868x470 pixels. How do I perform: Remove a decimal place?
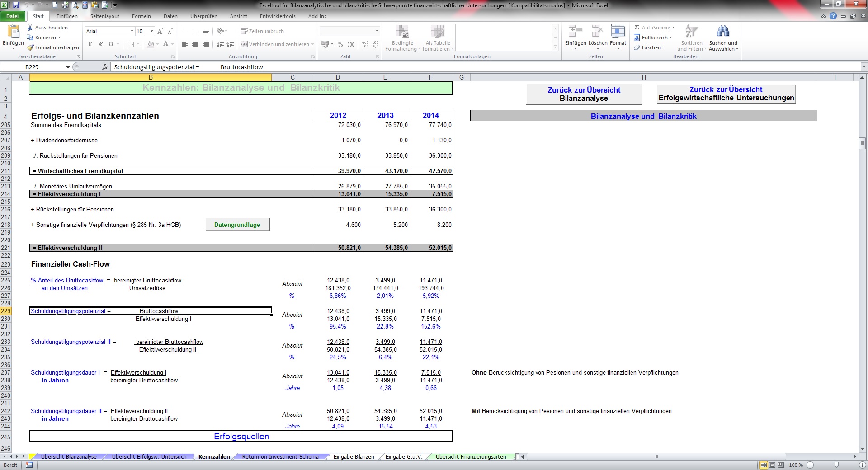pyautogui.click(x=375, y=44)
